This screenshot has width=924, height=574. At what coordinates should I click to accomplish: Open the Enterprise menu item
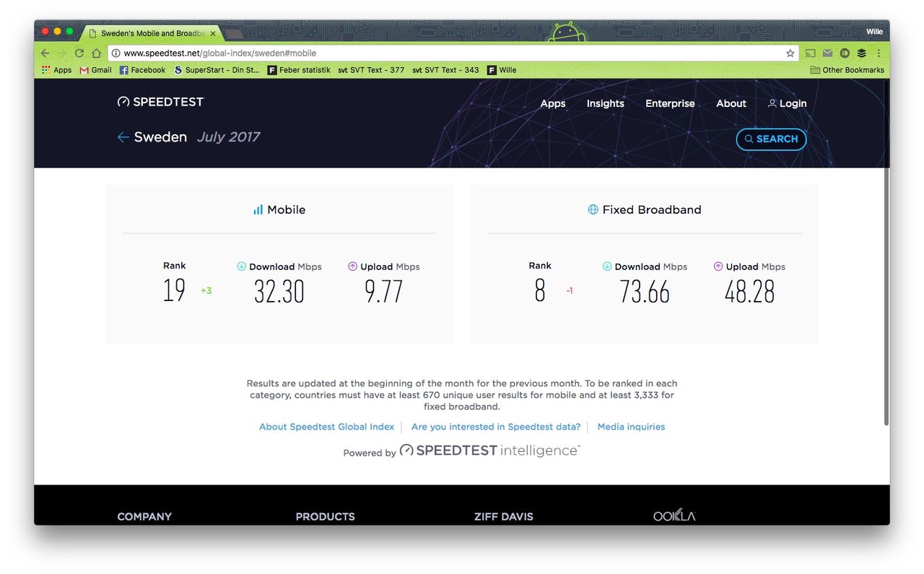point(670,103)
